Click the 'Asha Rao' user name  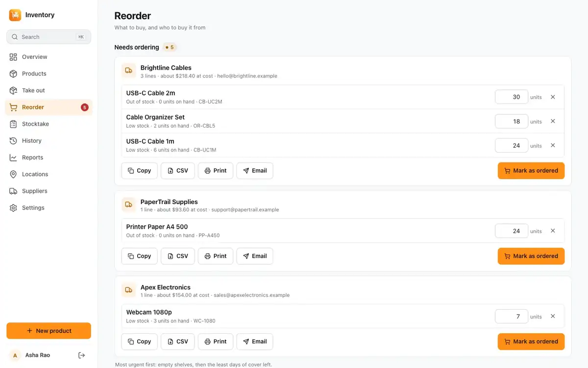[38, 355]
